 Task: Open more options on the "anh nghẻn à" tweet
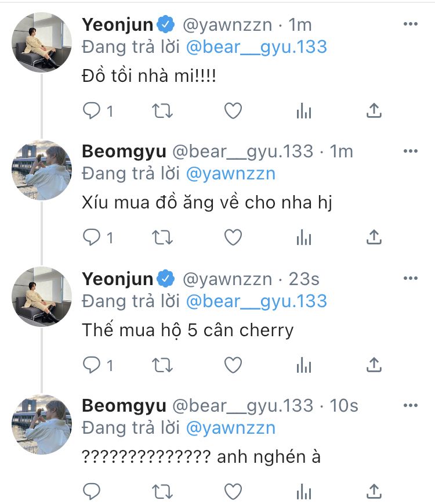click(410, 405)
